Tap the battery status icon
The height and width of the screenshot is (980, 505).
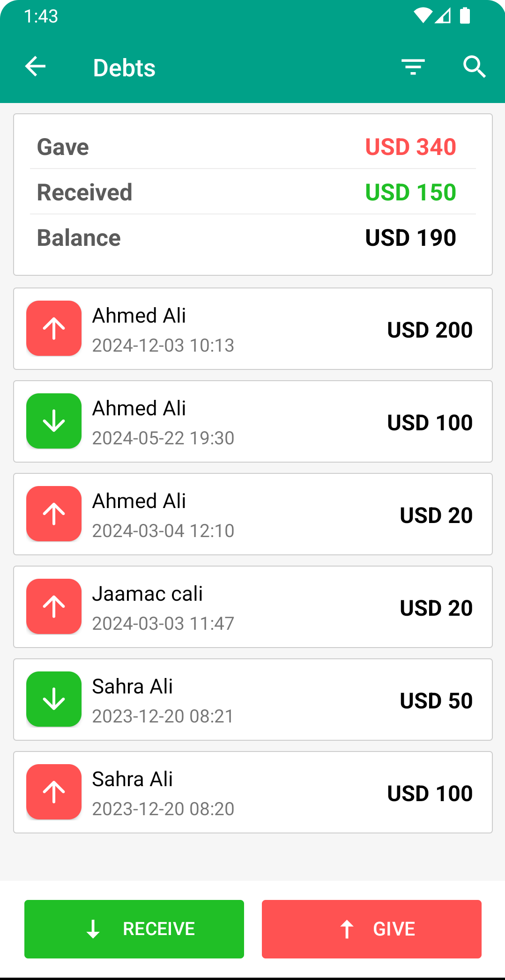[465, 16]
